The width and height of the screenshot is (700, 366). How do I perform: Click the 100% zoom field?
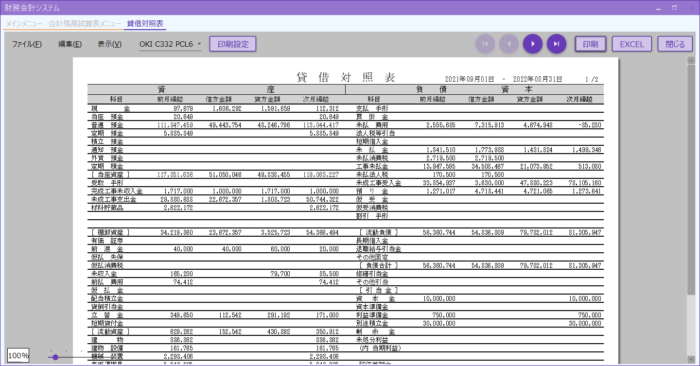(x=18, y=356)
